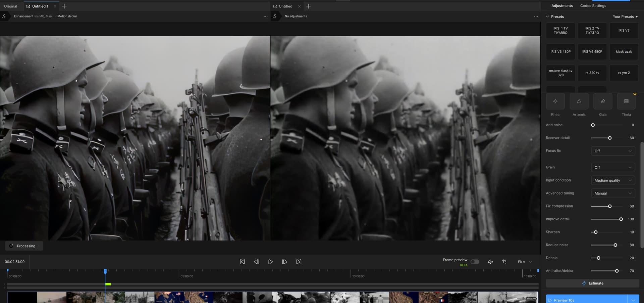Mute the audio with speaker icon

pyautogui.click(x=490, y=262)
